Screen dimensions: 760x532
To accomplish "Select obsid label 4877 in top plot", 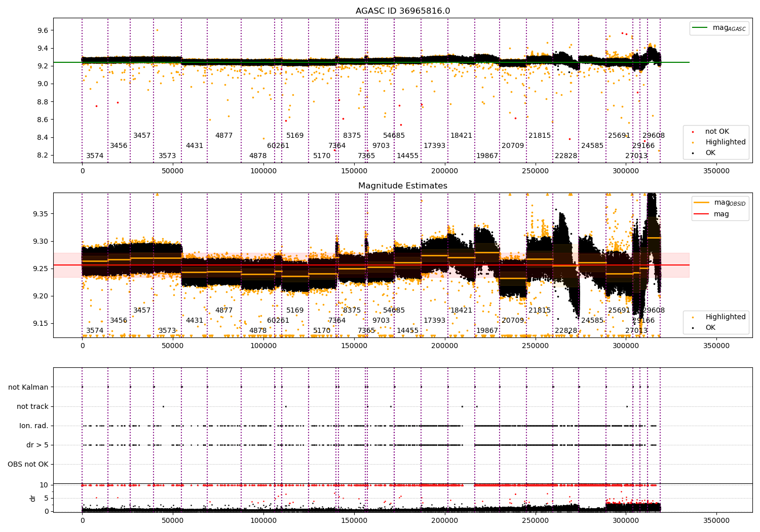I will (x=224, y=136).
